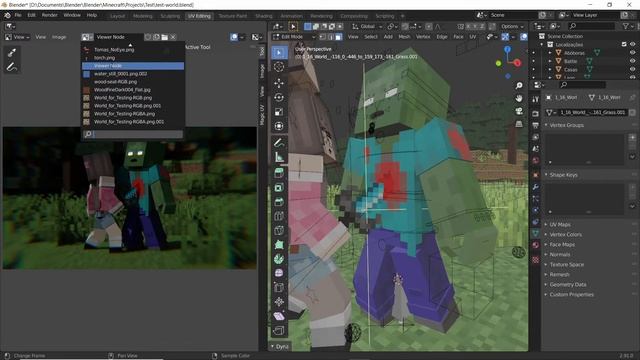Choose water_still_0001.png.002 image entry
Image resolution: width=640 pixels, height=360 pixels.
(133, 74)
